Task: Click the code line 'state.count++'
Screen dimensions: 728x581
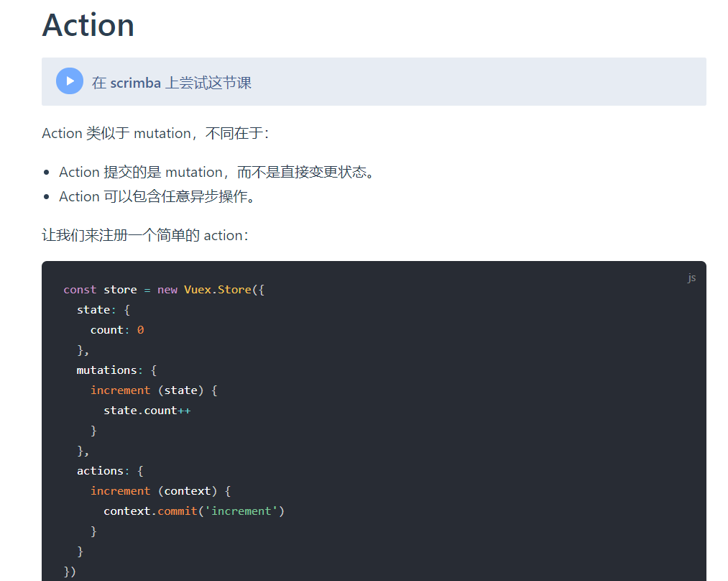Action: tap(147, 411)
